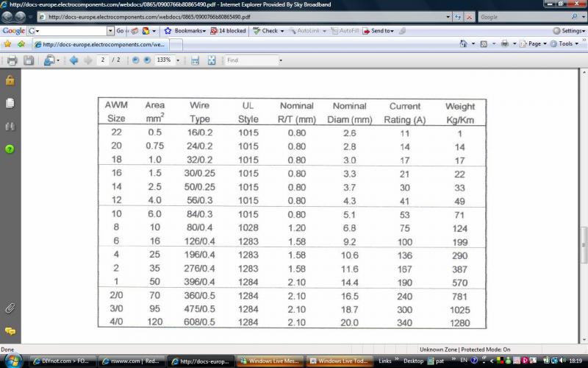The image size is (588, 368).
Task: Open the Page menu dropdown
Action: click(x=534, y=44)
